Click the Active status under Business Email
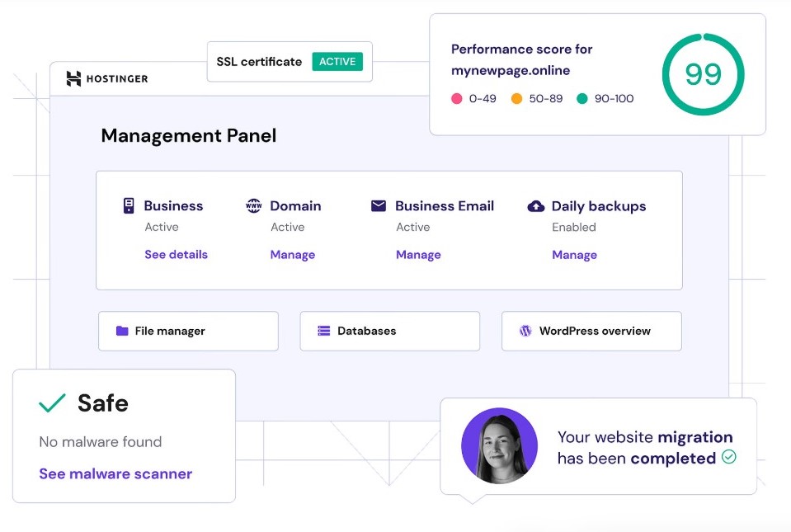Viewport: 791px width, 532px height. 413,227
